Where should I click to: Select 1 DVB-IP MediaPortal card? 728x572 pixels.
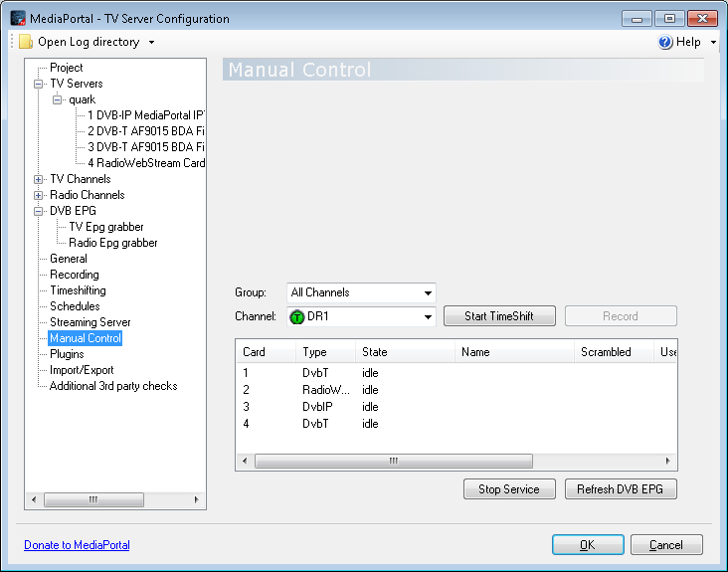[146, 115]
